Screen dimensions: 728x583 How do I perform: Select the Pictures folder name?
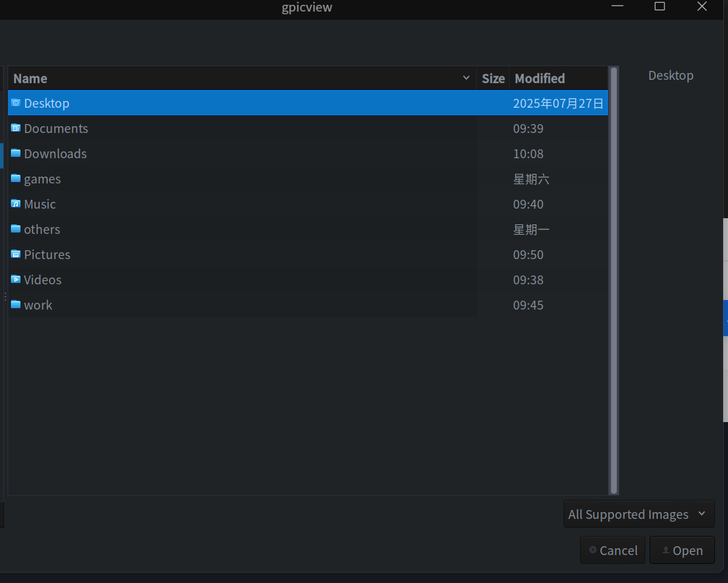tap(47, 254)
